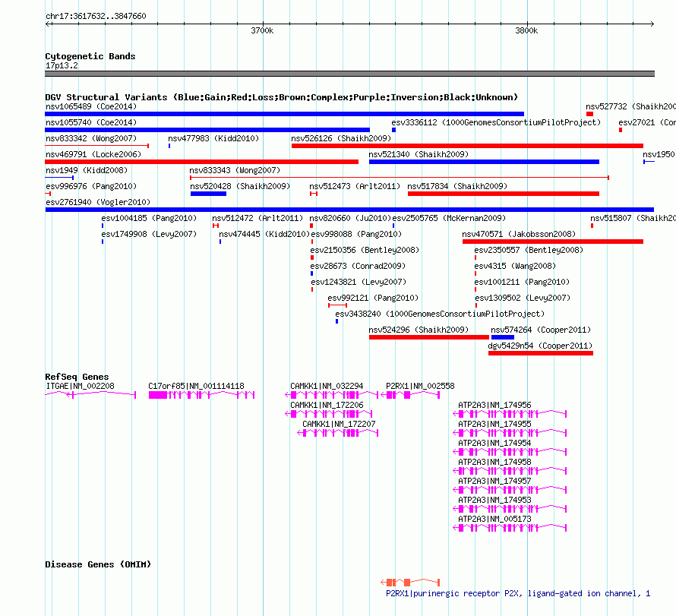The height and width of the screenshot is (616, 676).
Task: Click the 3700k ruler position label
Action: 262,30
